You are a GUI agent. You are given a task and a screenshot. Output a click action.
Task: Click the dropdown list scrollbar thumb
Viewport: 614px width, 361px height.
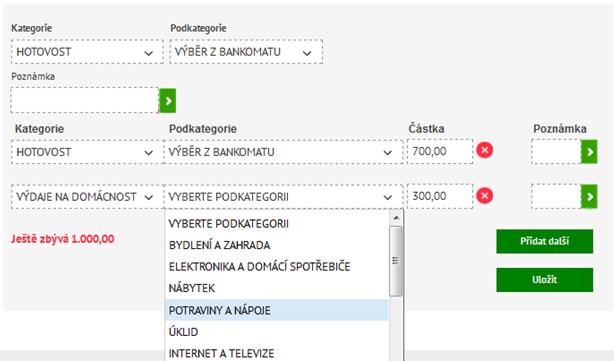tap(396, 261)
